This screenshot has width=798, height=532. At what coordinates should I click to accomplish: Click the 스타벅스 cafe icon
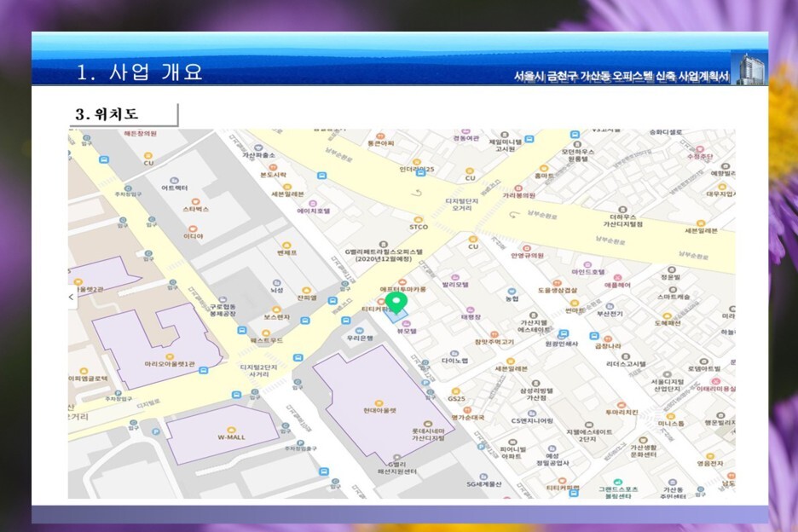(x=195, y=201)
